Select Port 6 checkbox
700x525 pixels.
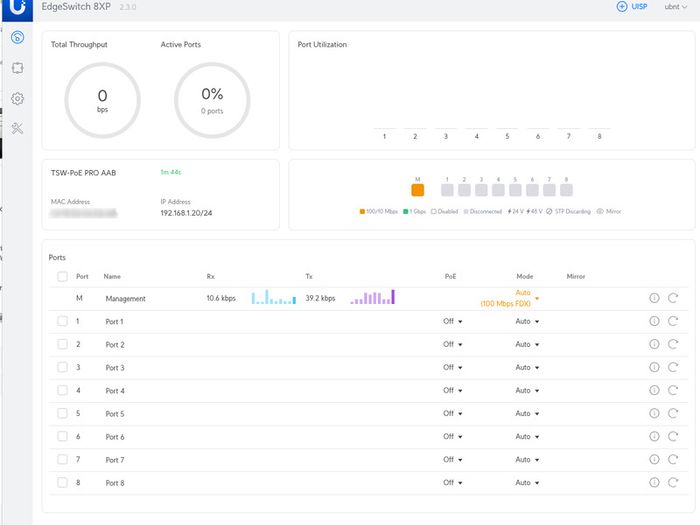(62, 436)
